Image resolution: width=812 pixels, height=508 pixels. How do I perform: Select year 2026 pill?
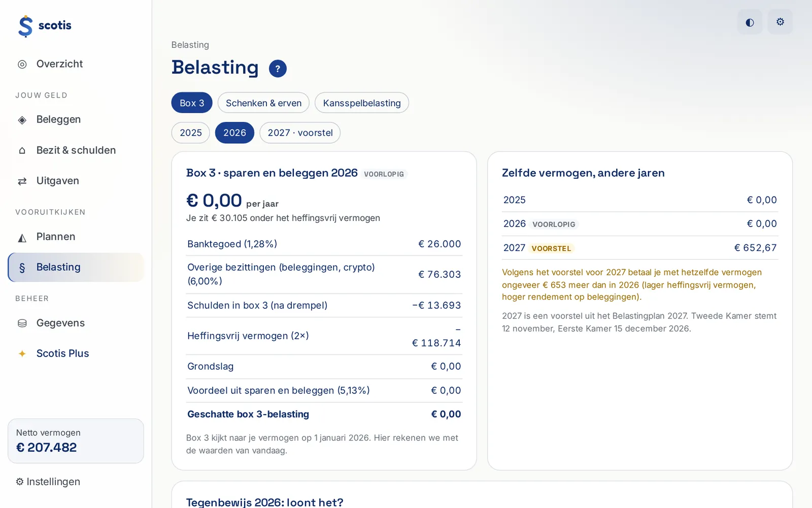[x=234, y=133]
